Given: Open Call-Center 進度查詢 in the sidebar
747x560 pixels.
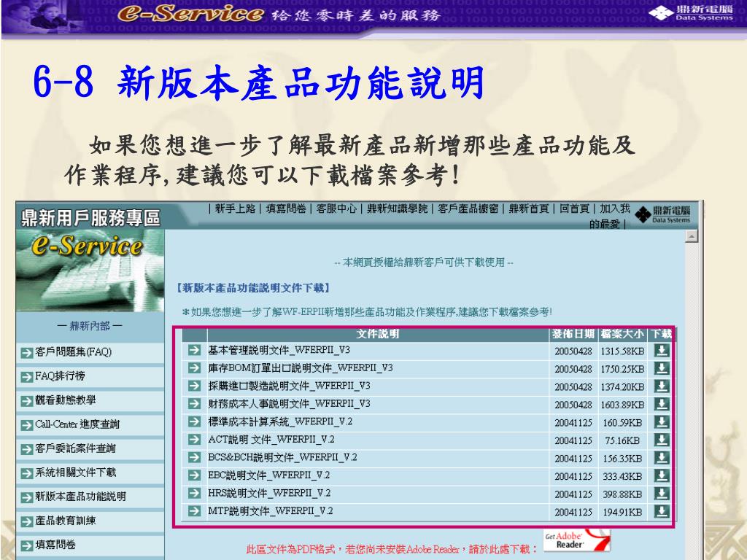Looking at the screenshot, I should coord(77,424).
